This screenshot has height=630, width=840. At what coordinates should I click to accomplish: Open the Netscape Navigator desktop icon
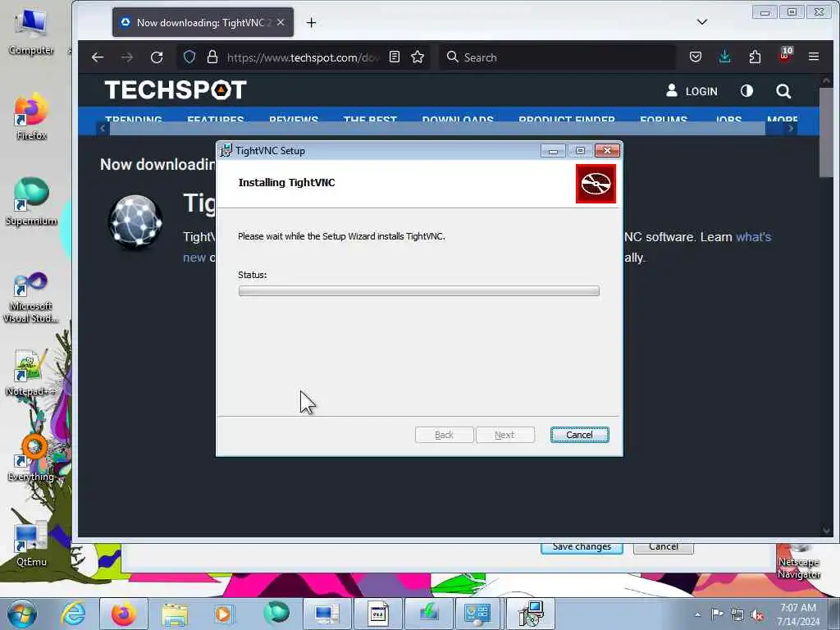click(799, 561)
